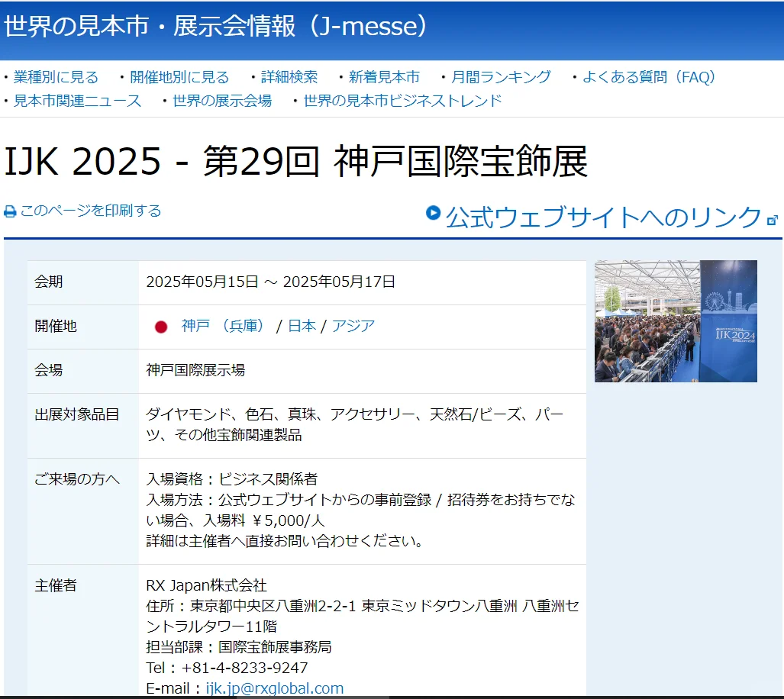The image size is (784, 699).
Task: Open the 新着見本市 page
Action: point(384,76)
